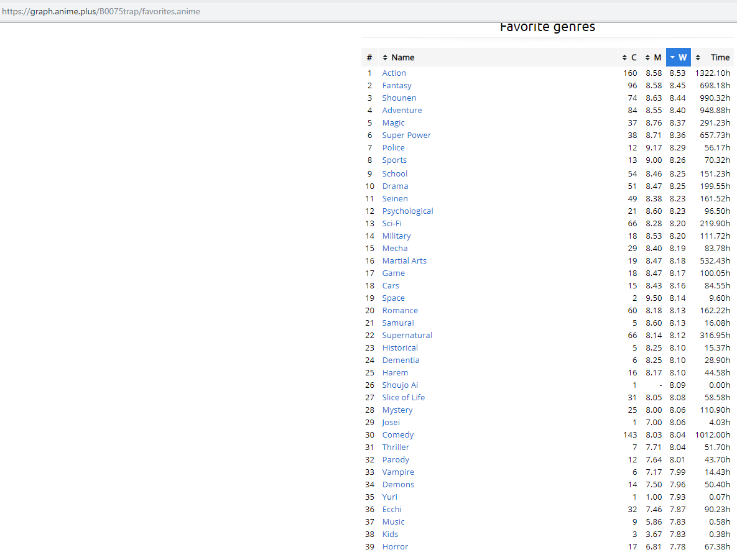737x560 pixels.
Task: Open the Romance genre link
Action: tap(400, 311)
